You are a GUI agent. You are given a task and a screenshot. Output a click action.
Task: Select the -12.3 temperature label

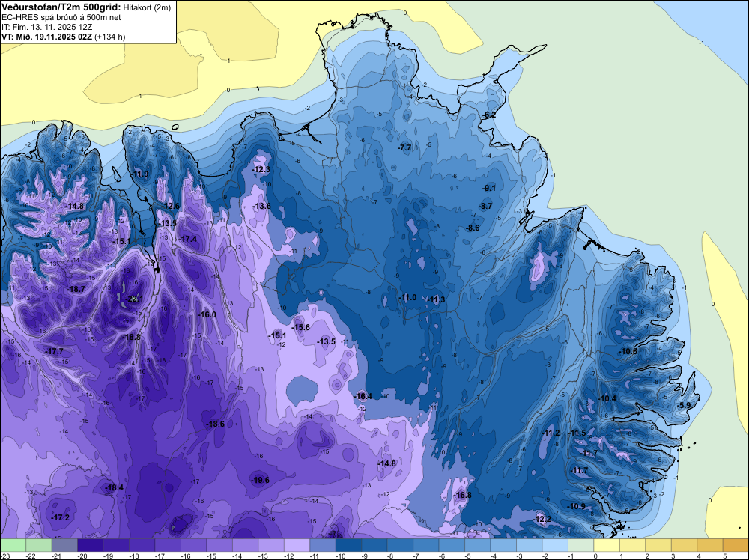[x=261, y=169]
